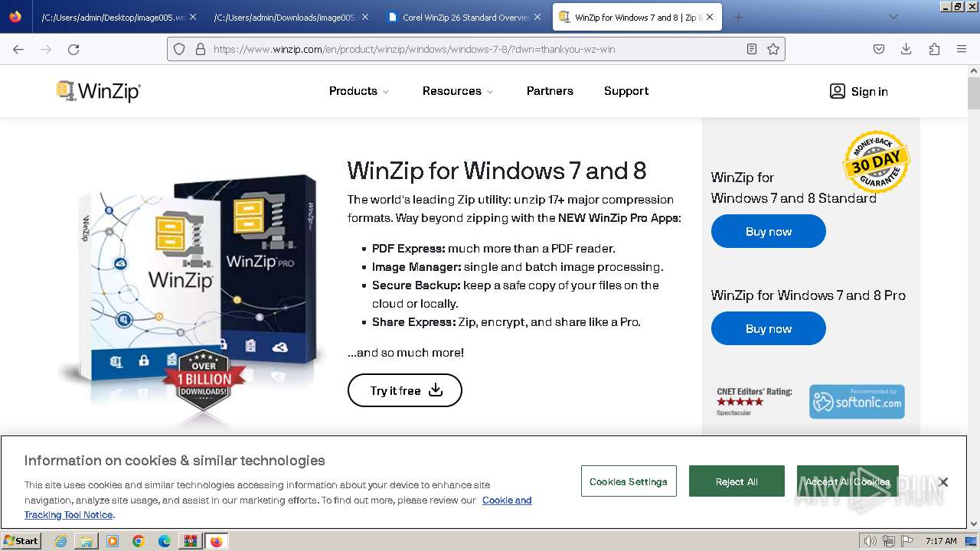Click the network tray icon
The height and width of the screenshot is (551, 980).
point(889,541)
